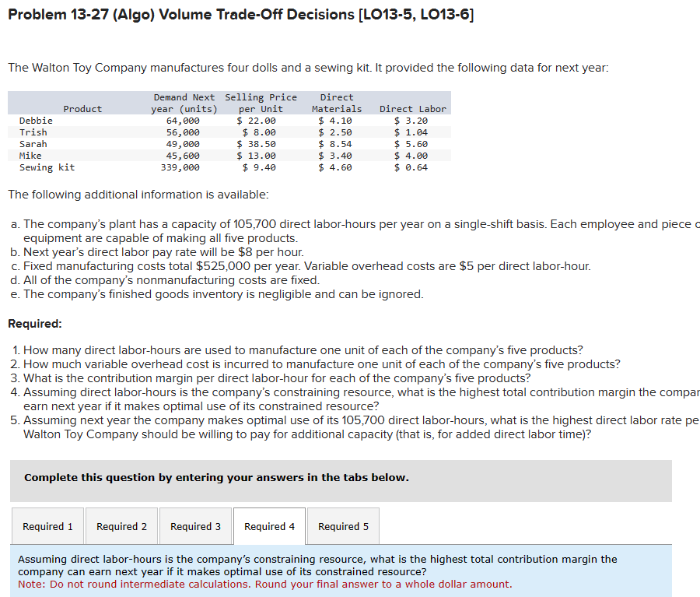The height and width of the screenshot is (597, 700).
Task: Click the Demand Next year column header
Action: [x=184, y=103]
